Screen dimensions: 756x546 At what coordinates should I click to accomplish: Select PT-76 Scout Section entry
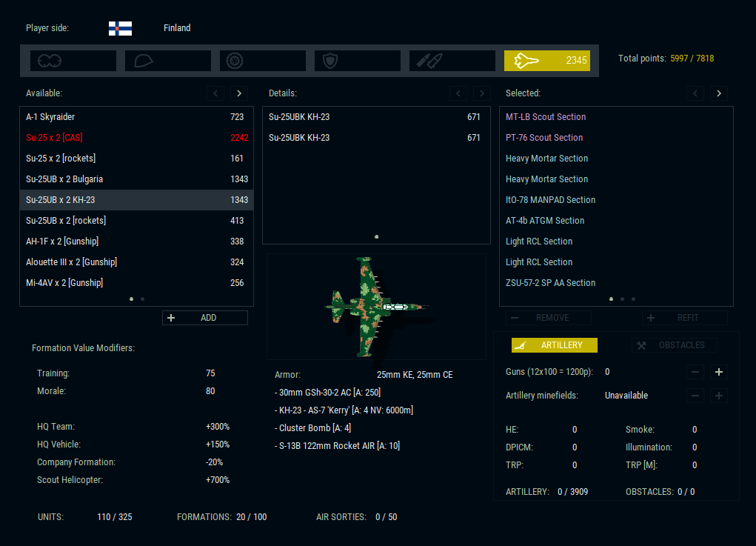(616, 138)
